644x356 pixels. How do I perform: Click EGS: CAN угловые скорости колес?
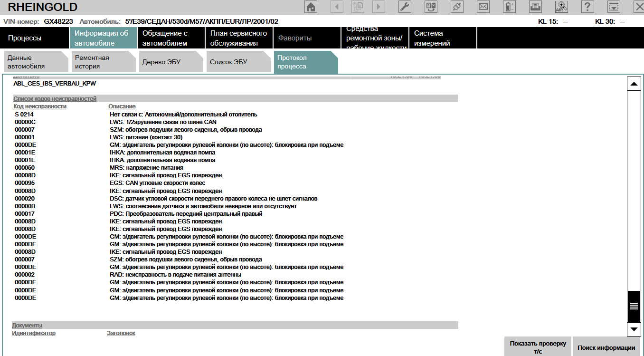157,183
